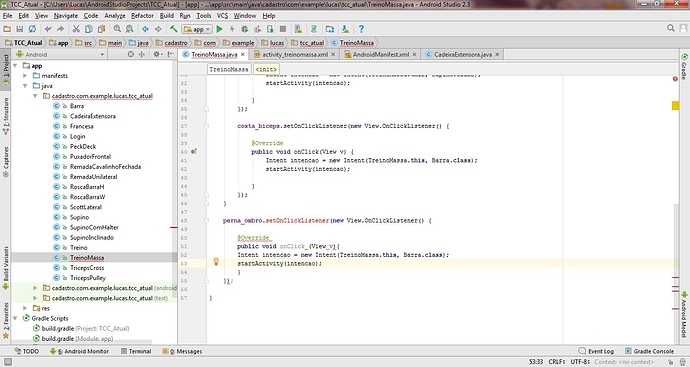Expand the manifests folder
The width and height of the screenshot is (690, 367).
[x=25, y=76]
